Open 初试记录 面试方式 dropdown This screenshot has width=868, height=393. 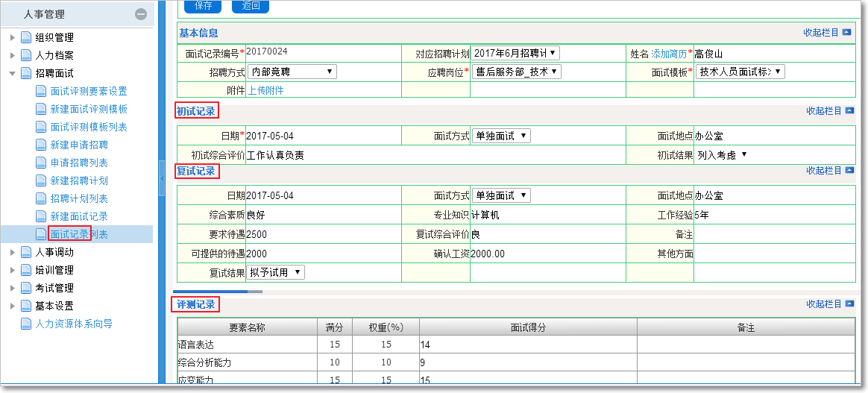pos(501,136)
